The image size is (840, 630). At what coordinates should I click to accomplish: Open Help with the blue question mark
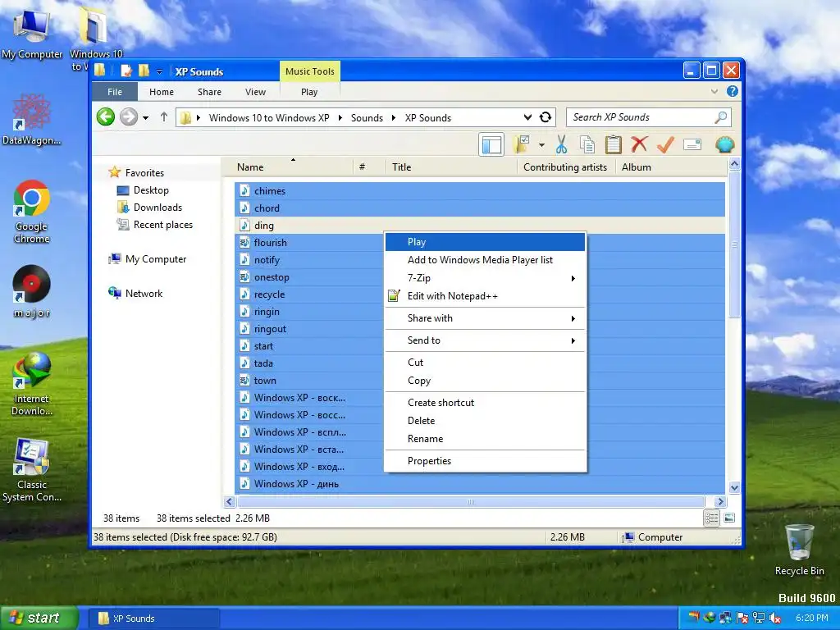click(733, 91)
